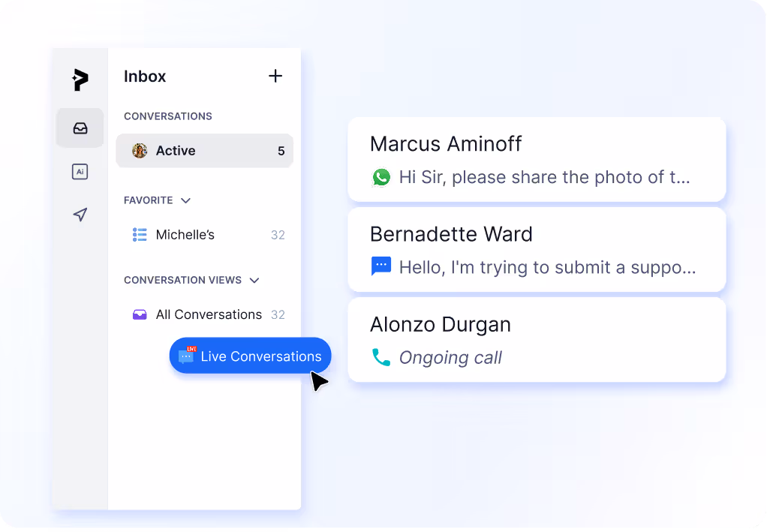Click 'Hi Sir, please share the photo' preview
The width and height of the screenshot is (776, 532).
(544, 177)
